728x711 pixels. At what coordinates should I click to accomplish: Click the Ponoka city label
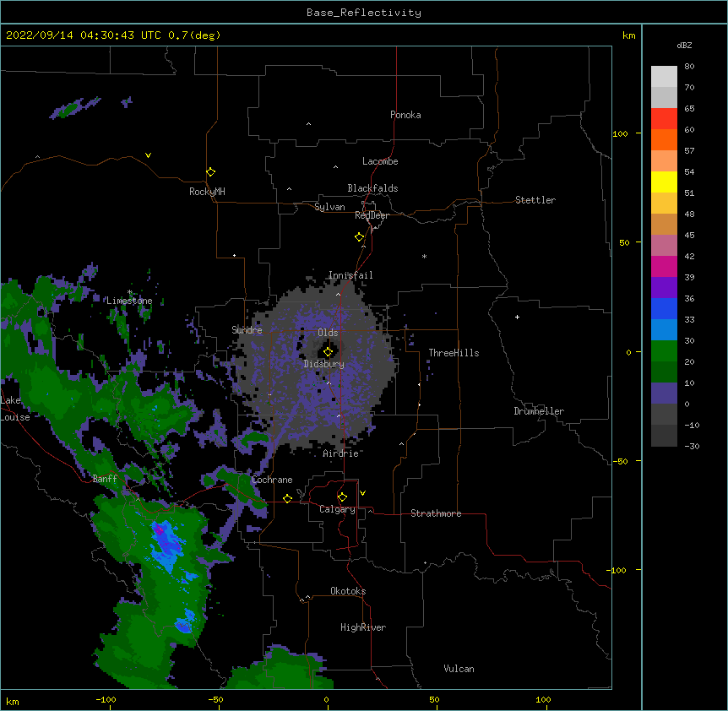405,115
